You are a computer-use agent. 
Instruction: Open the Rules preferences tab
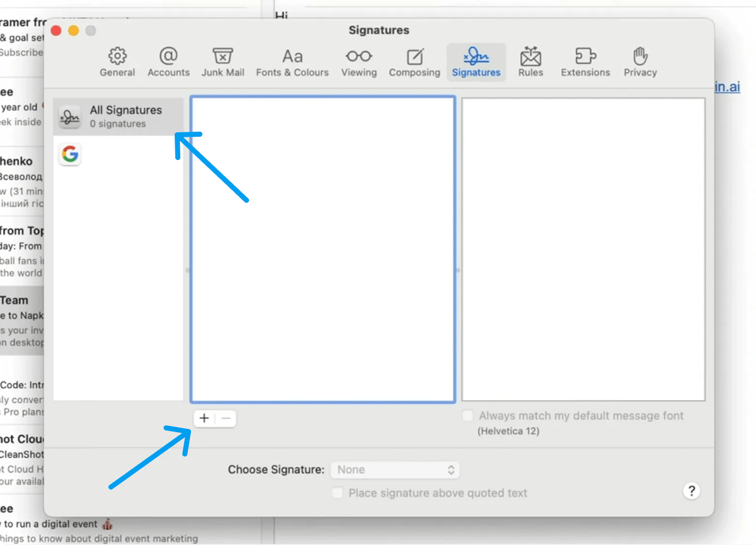(530, 62)
